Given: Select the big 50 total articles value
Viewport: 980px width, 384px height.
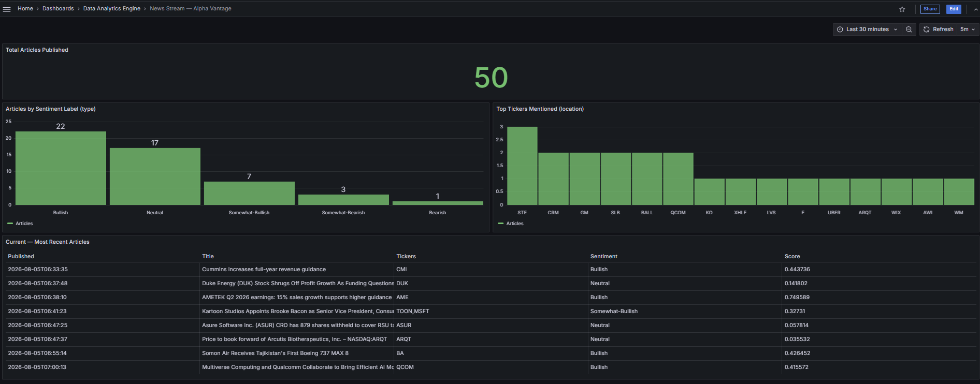Looking at the screenshot, I should 491,78.
